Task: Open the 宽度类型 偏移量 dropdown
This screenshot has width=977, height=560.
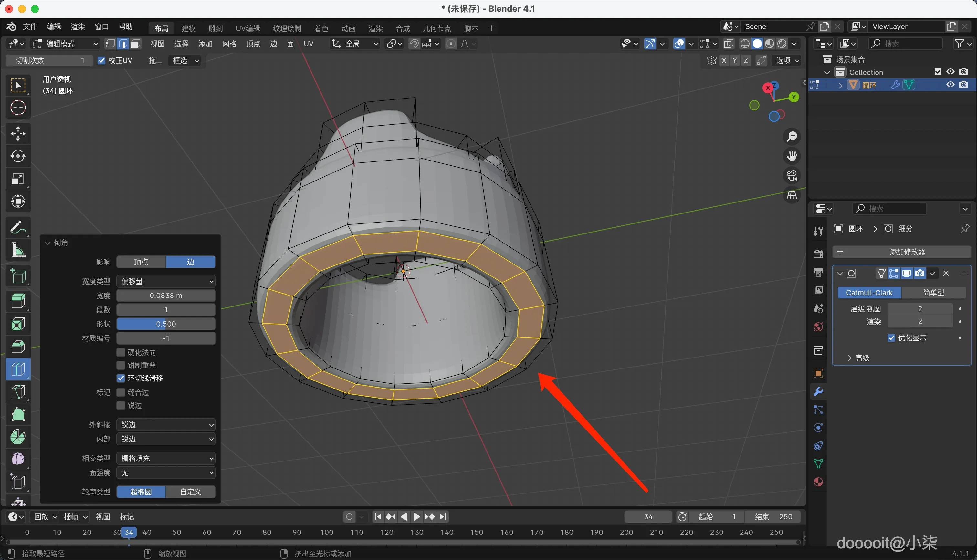Action: [x=166, y=281]
